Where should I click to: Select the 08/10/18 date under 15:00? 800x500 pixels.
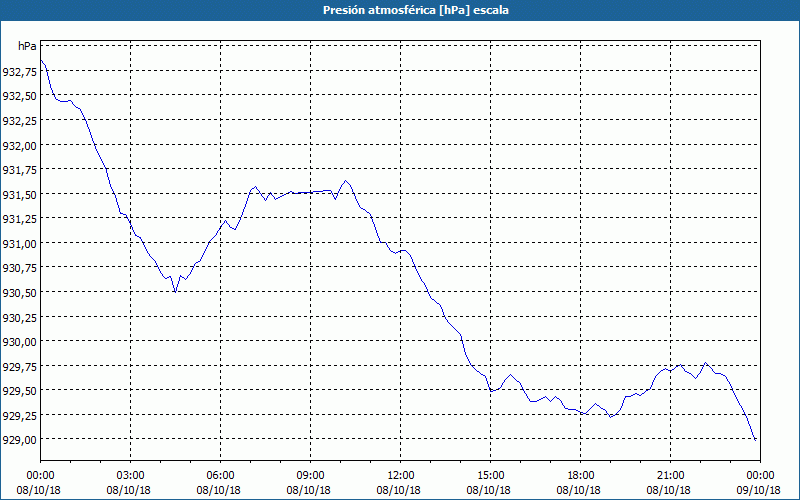[488, 490]
